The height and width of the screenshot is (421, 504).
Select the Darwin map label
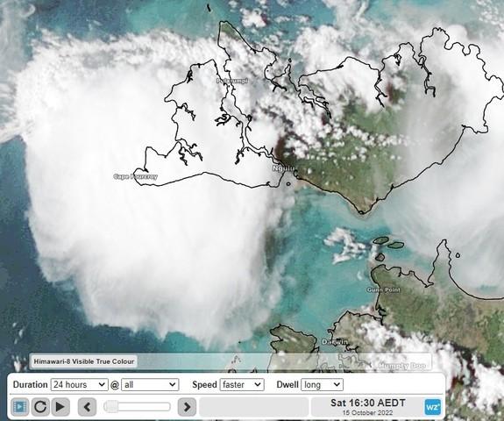coord(335,342)
